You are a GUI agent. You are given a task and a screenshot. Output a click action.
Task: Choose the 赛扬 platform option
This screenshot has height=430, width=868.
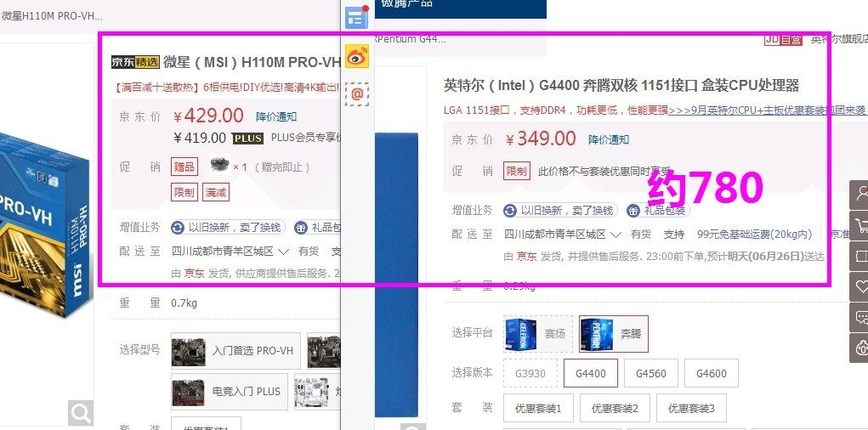(x=538, y=334)
